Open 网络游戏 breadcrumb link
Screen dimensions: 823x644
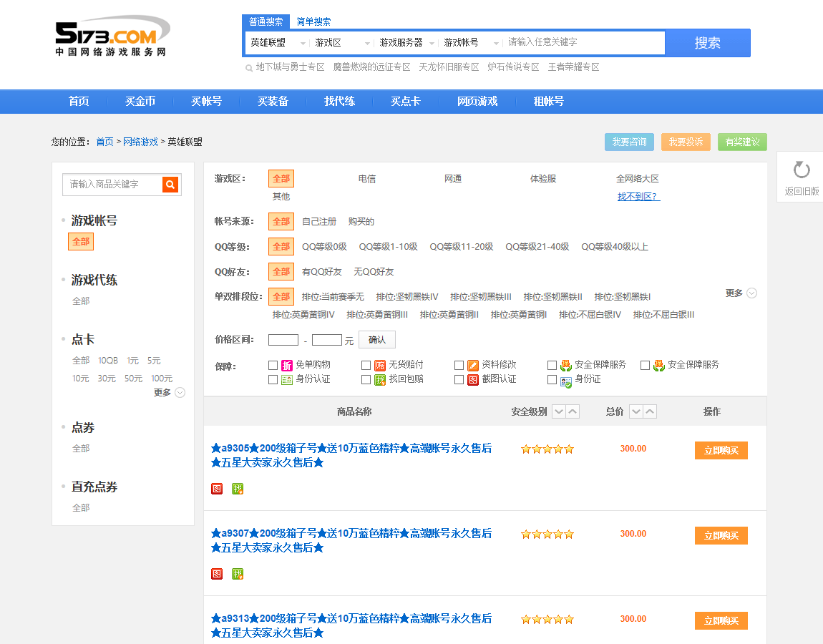point(140,142)
